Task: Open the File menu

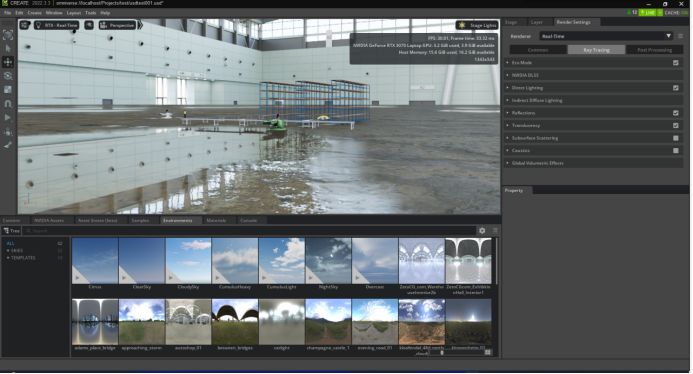Action: pyautogui.click(x=8, y=13)
